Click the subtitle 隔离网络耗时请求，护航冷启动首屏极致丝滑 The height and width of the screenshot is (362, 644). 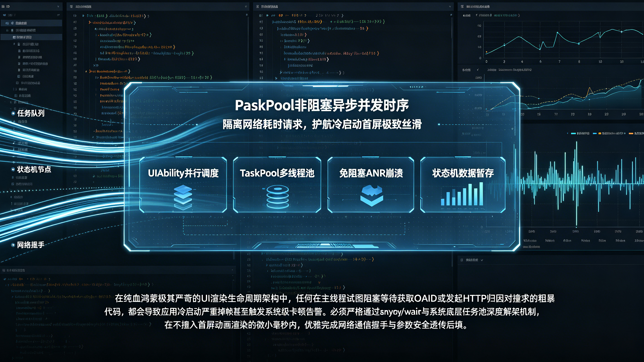(322, 124)
